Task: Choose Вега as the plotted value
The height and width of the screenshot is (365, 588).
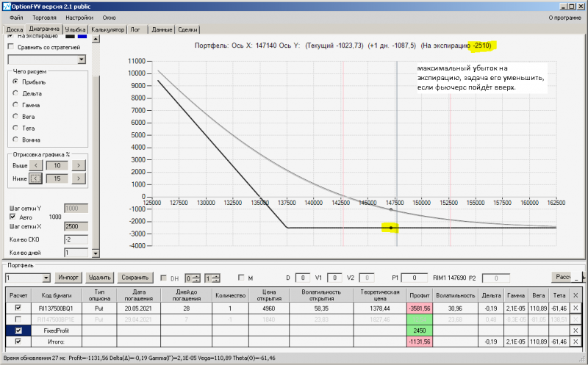Action: (x=15, y=116)
